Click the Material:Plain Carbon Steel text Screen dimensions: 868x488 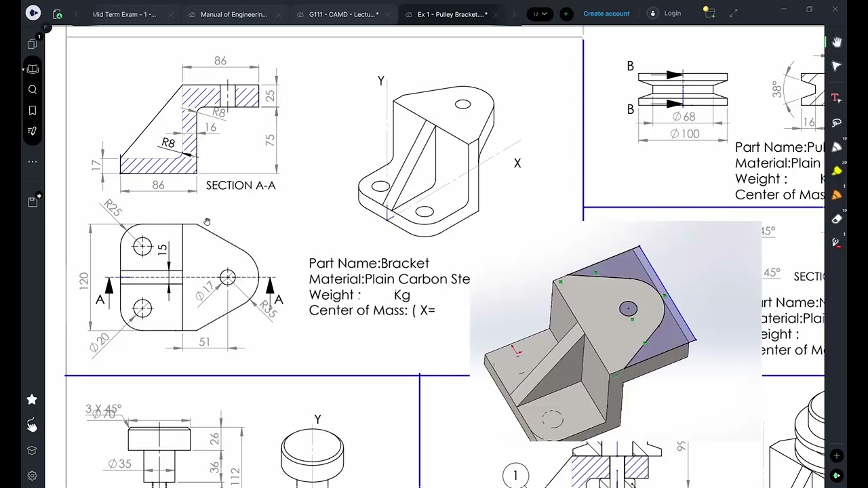click(389, 279)
